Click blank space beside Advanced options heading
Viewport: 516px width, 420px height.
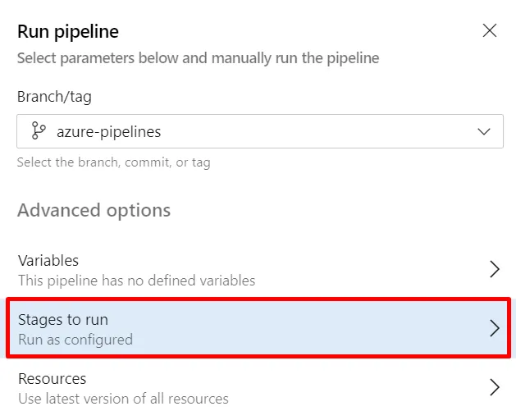coord(345,210)
